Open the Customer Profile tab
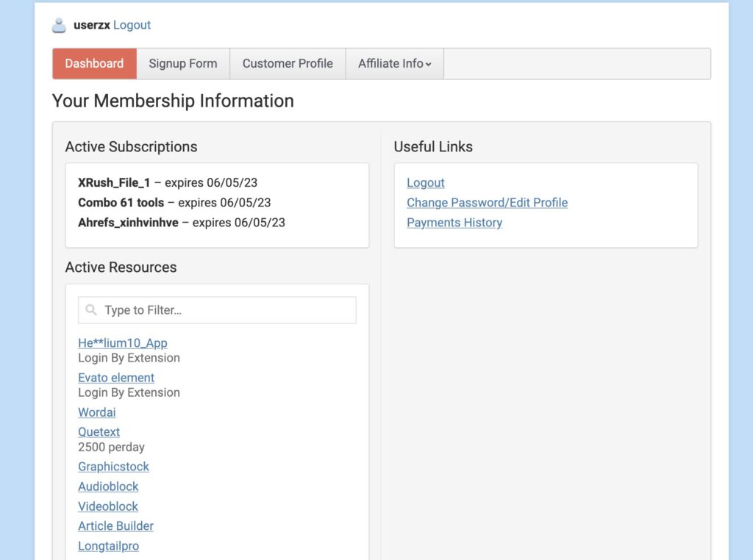The image size is (753, 560). tap(288, 63)
